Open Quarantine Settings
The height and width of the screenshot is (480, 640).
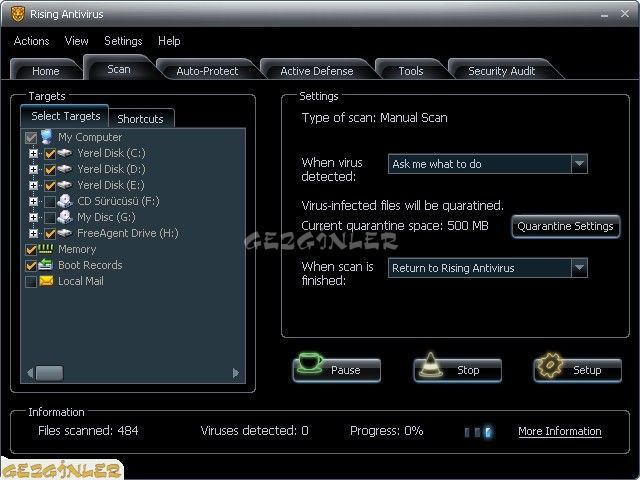[565, 226]
